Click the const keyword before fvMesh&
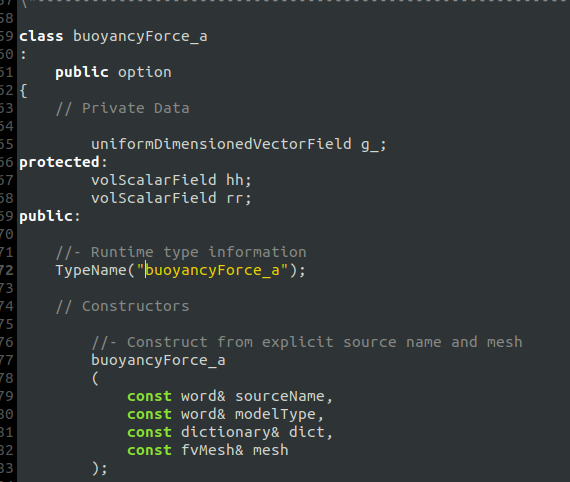This screenshot has width=570, height=482. pos(149,451)
